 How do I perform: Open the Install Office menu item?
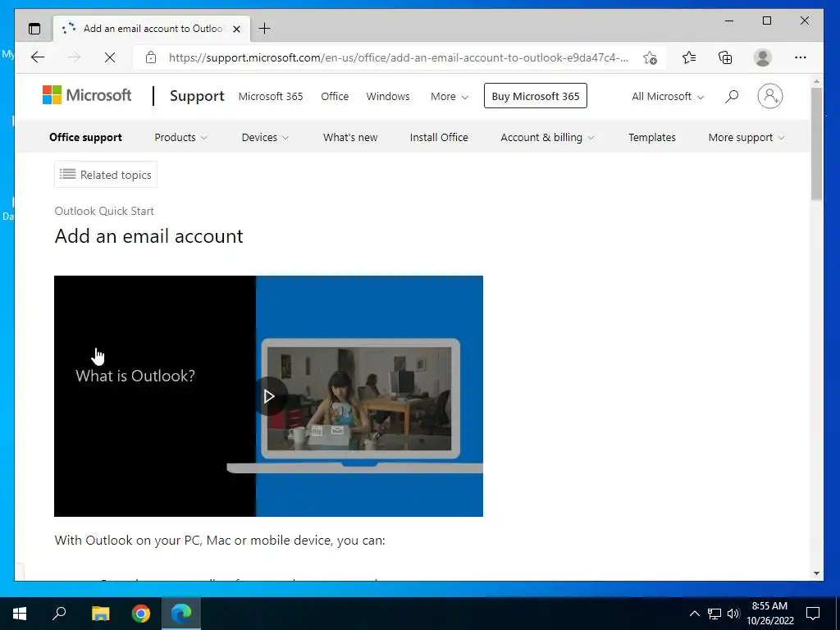pyautogui.click(x=439, y=137)
